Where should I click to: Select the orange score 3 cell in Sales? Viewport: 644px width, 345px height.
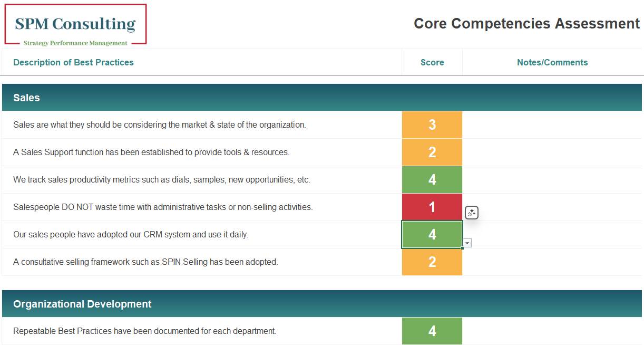tap(432, 124)
